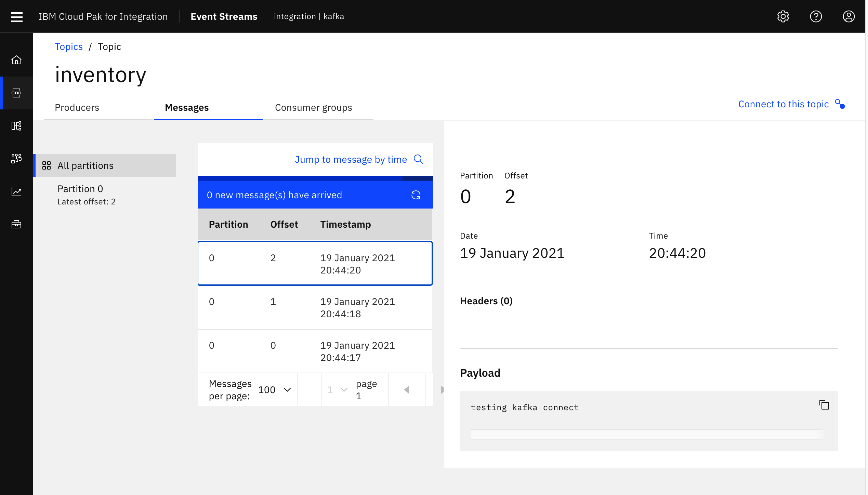Open the Messages per page dropdown

tap(275, 390)
